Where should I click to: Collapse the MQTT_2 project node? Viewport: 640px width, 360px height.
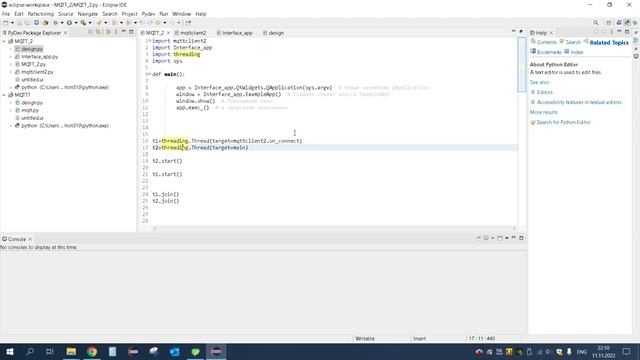click(x=4, y=41)
